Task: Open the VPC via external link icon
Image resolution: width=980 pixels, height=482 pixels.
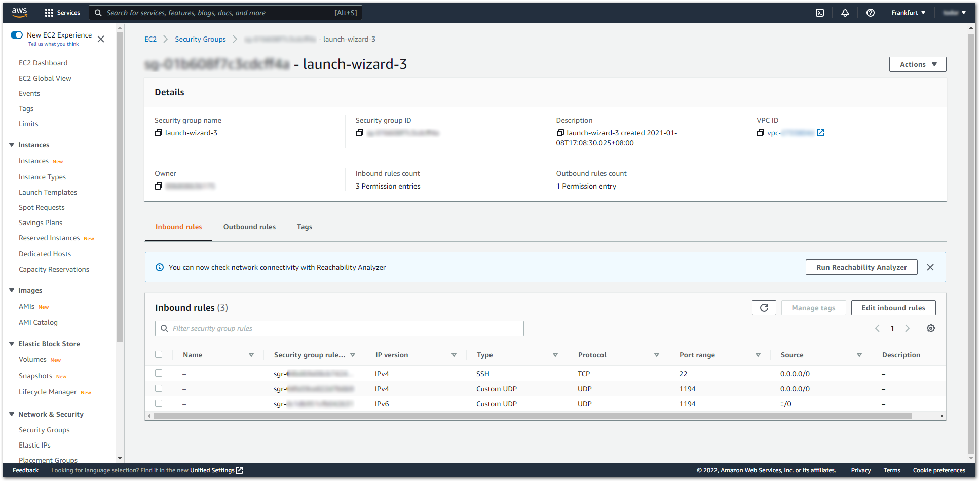Action: (821, 133)
